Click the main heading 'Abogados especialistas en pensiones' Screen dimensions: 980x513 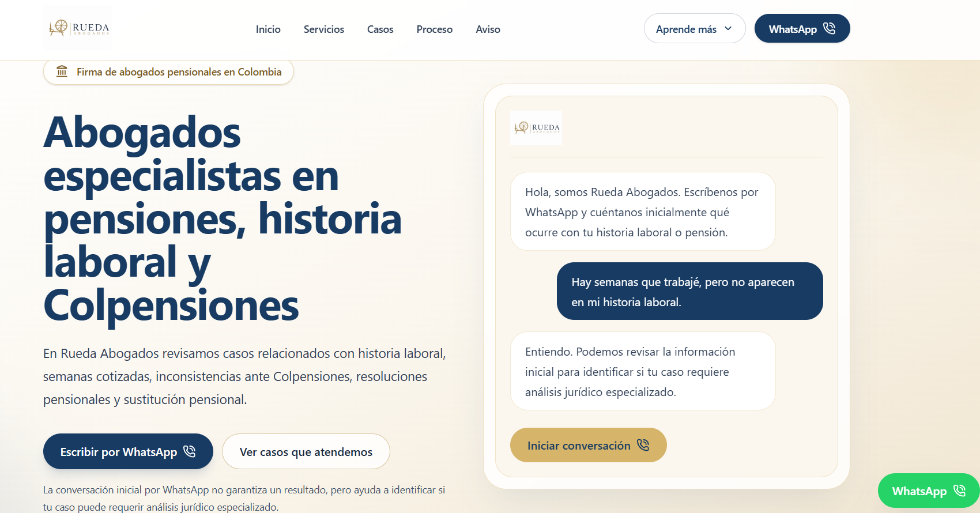click(223, 218)
